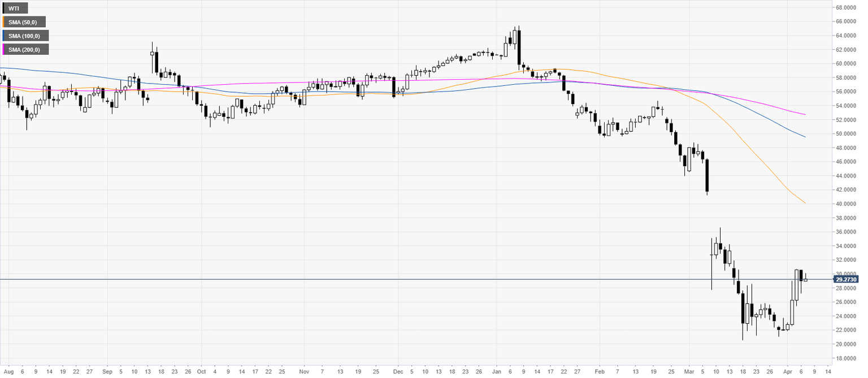Click the current price tag 29.2730

click(846, 279)
